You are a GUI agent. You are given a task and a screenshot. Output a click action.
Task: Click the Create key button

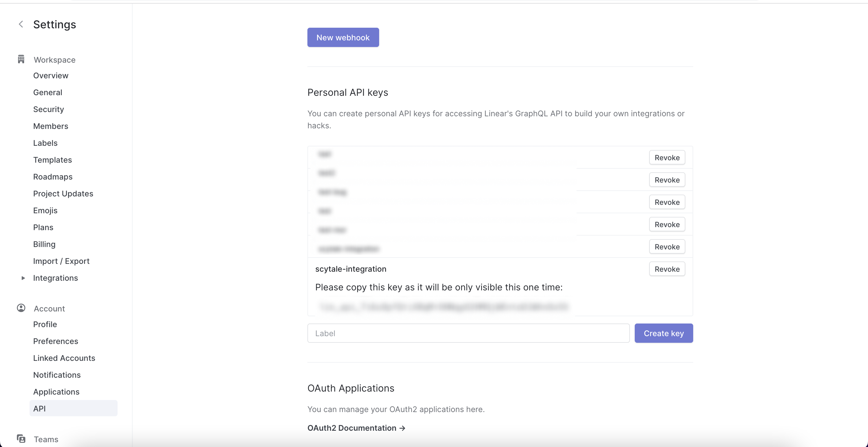[x=663, y=333]
